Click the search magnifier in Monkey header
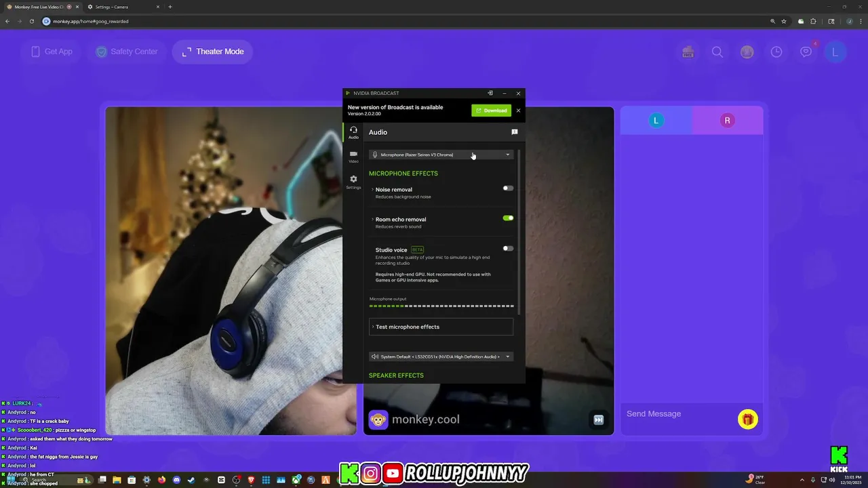Viewport: 868px width, 488px height. (x=717, y=52)
